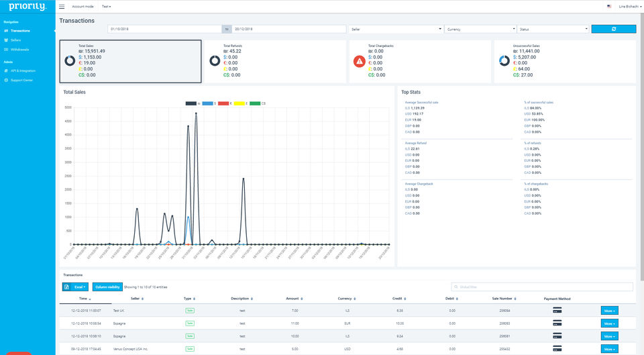
Task: Open the Excel export button
Action: click(75, 287)
